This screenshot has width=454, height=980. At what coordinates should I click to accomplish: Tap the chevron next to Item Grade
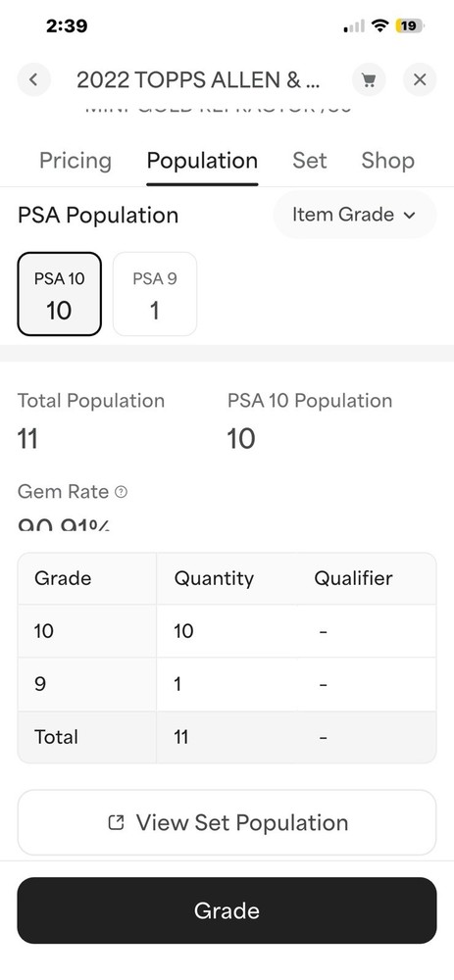[410, 215]
